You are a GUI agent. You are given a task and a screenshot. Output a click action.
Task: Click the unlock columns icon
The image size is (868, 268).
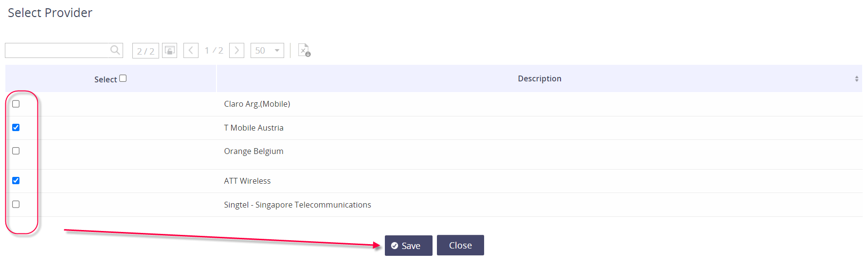tap(169, 50)
